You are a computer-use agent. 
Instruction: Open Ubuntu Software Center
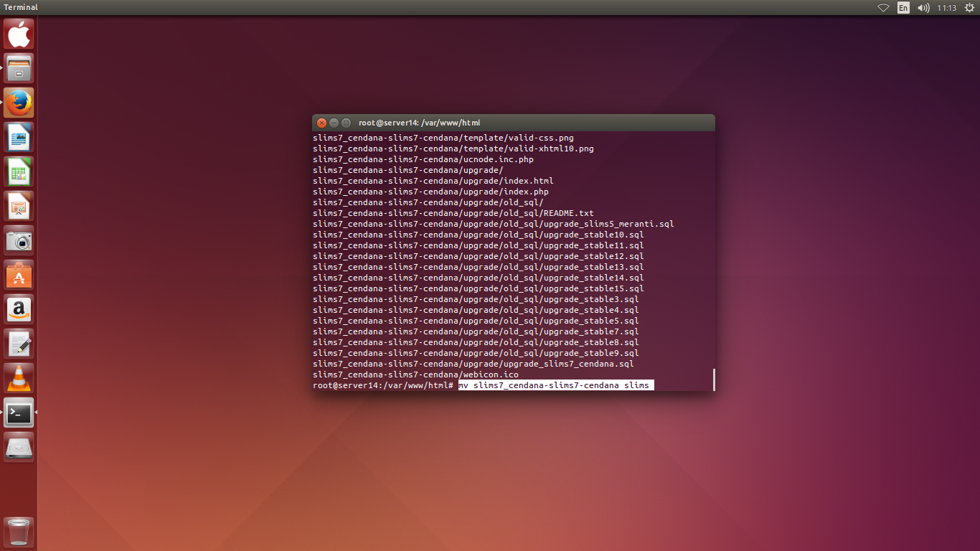(19, 275)
